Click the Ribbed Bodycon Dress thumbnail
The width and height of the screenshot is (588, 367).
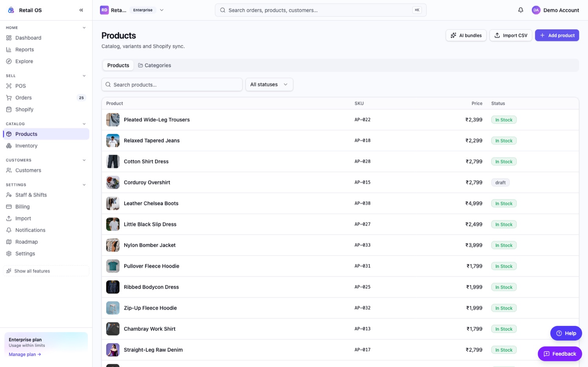pyautogui.click(x=113, y=287)
